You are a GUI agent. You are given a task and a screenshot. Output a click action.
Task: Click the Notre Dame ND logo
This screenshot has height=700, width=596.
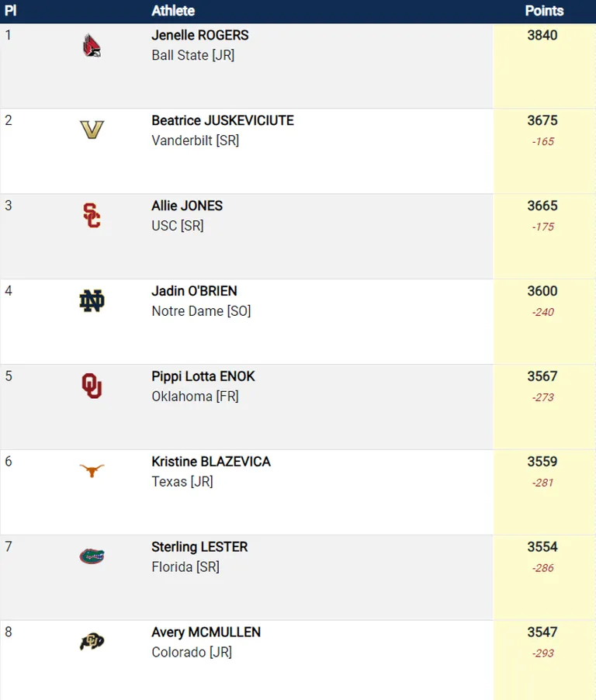92,300
